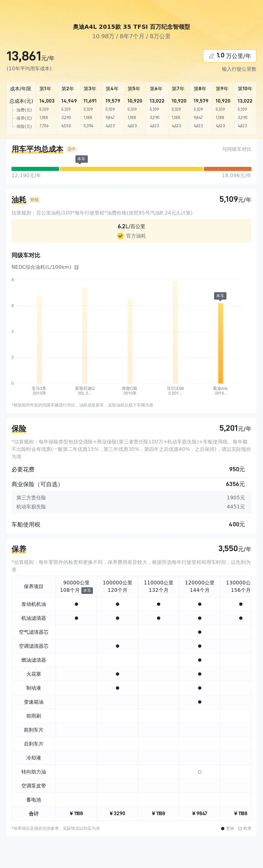The width and height of the screenshot is (263, 868).
Task: Click the 火花塞 dot under 100000公里
Action: coord(118,674)
